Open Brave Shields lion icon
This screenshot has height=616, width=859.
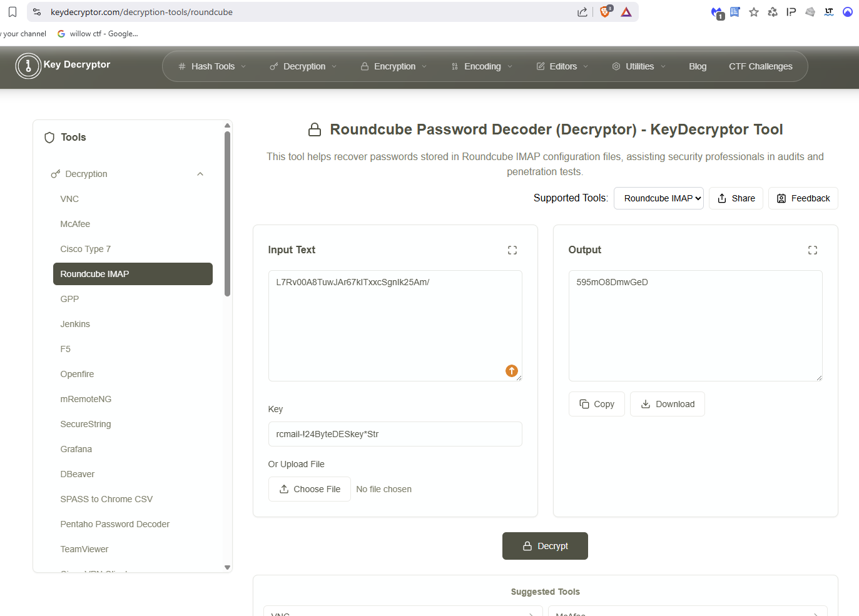(606, 12)
